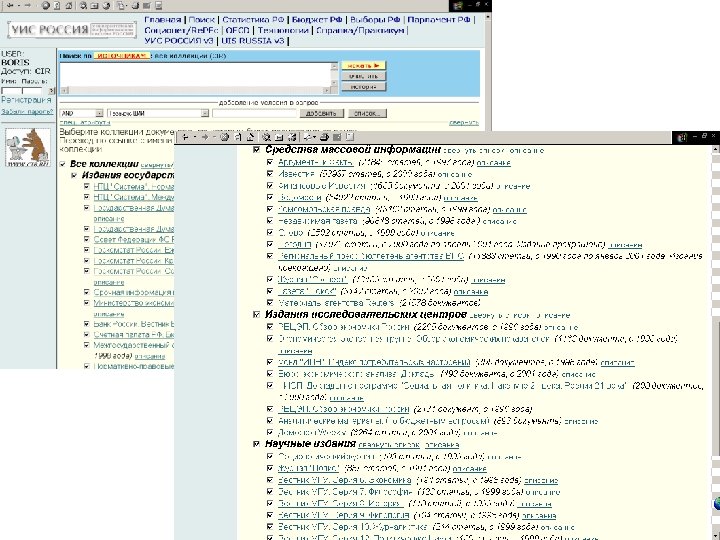Refresh the front browser window page
The image size is (720, 540).
click(238, 137)
